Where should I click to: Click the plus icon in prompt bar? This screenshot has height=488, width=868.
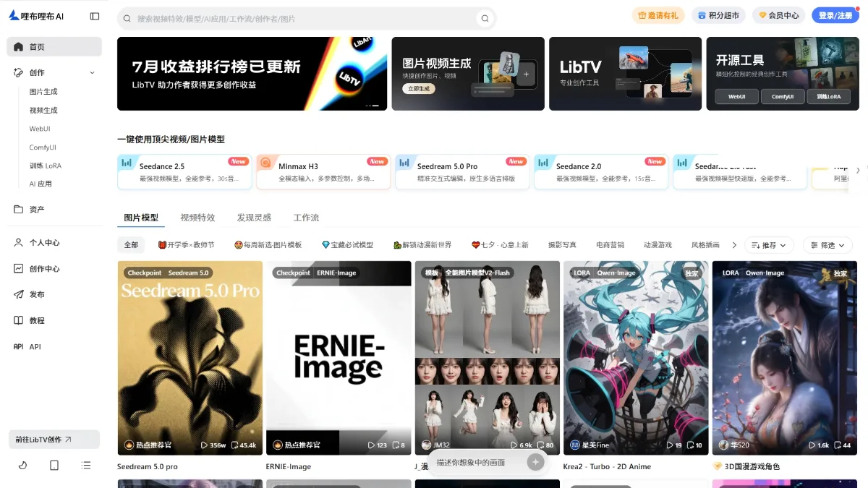click(x=535, y=462)
